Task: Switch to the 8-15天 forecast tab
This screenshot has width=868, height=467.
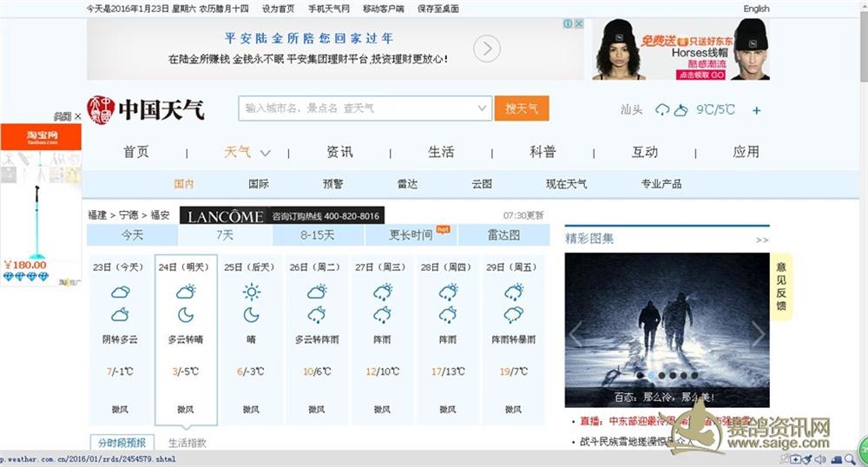Action: click(318, 235)
